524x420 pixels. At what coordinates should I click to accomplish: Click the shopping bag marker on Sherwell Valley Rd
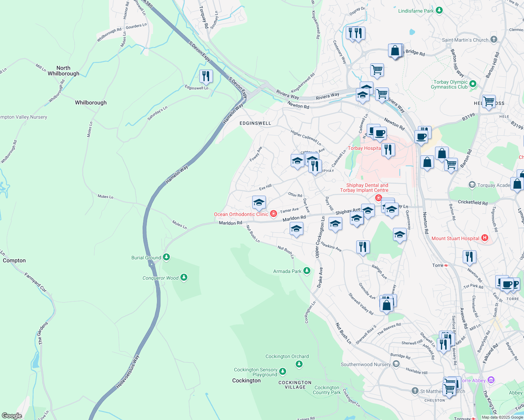point(386,305)
